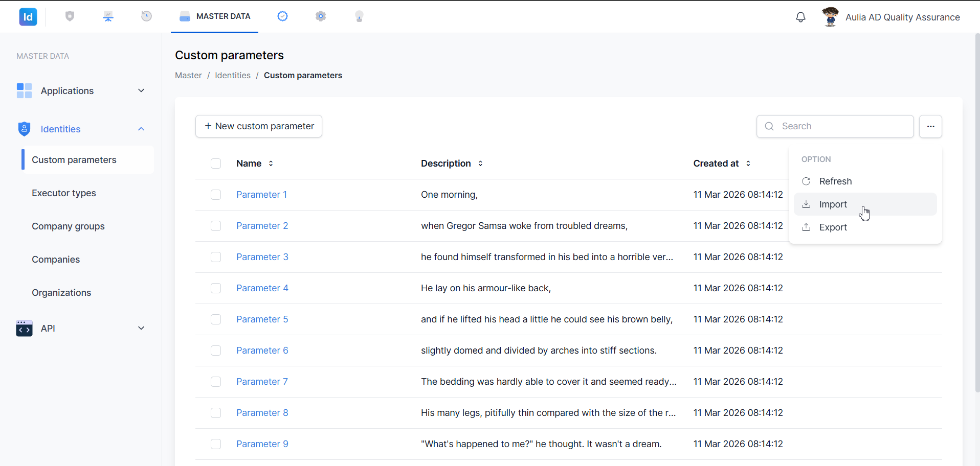Close the three-dots options menu button
Viewport: 980px width, 466px height.
pyautogui.click(x=930, y=126)
